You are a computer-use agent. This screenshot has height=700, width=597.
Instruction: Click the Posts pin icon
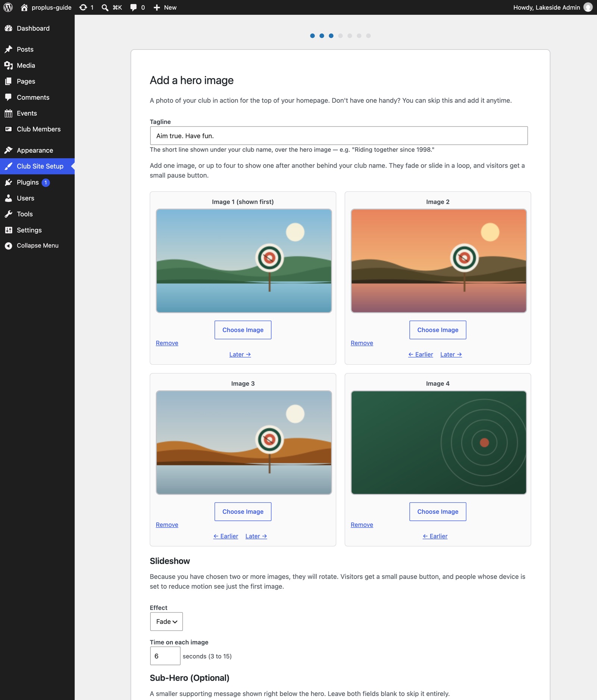pyautogui.click(x=9, y=49)
